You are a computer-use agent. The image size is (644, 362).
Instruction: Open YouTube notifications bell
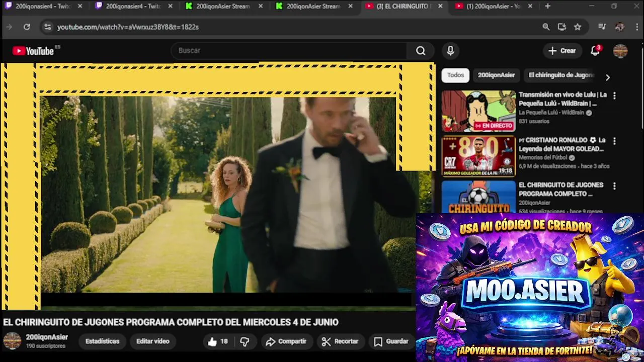point(595,51)
